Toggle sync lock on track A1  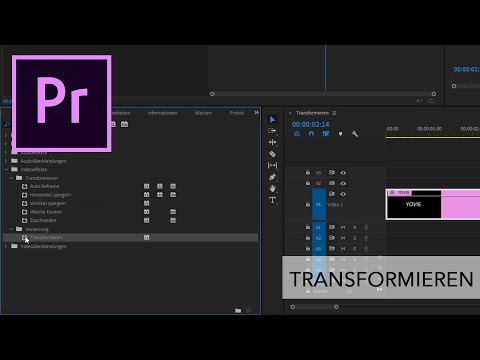click(332, 227)
